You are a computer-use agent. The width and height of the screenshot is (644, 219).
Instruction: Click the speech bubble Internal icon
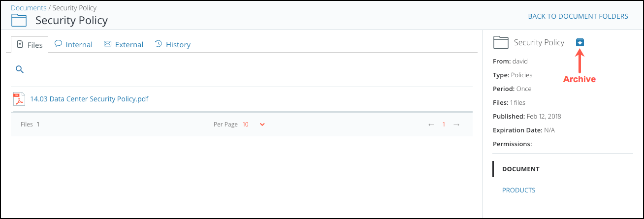tap(58, 44)
